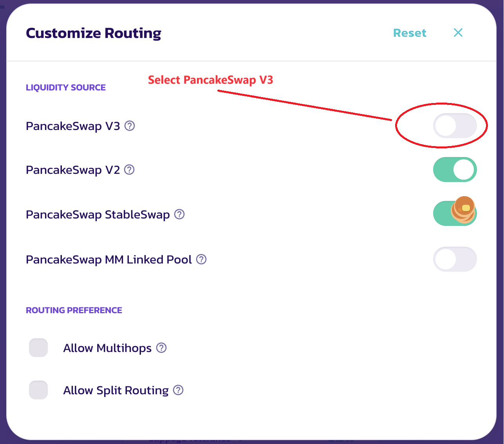Viewport: 504px width, 444px height.
Task: Turn off the PancakeSwap StableSwap toggle
Action: tap(455, 214)
